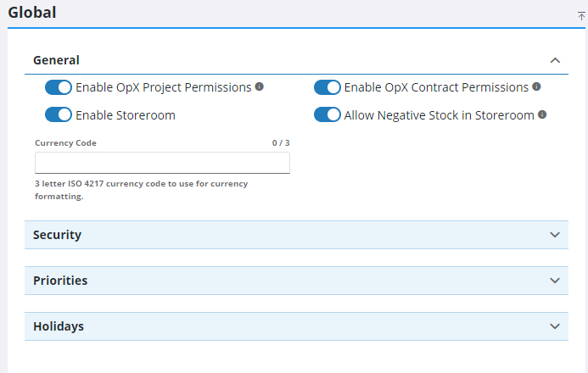The image size is (588, 373).
Task: Switch off Allow Negative Stock in Storeroom
Action: tap(327, 114)
